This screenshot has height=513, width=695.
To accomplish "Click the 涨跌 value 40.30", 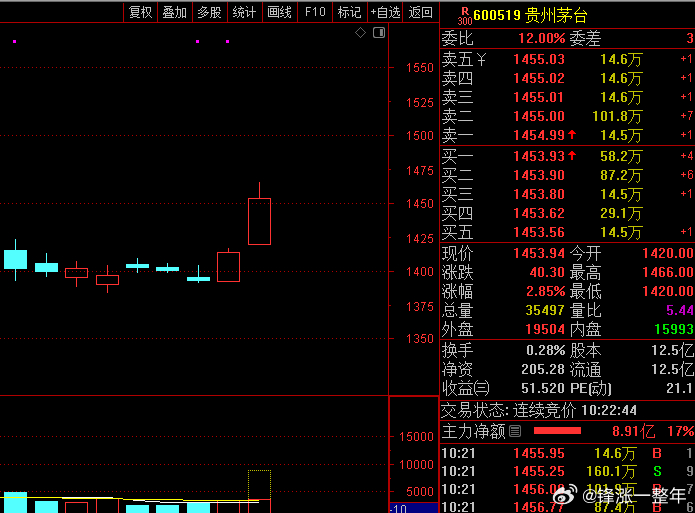I will (x=547, y=272).
